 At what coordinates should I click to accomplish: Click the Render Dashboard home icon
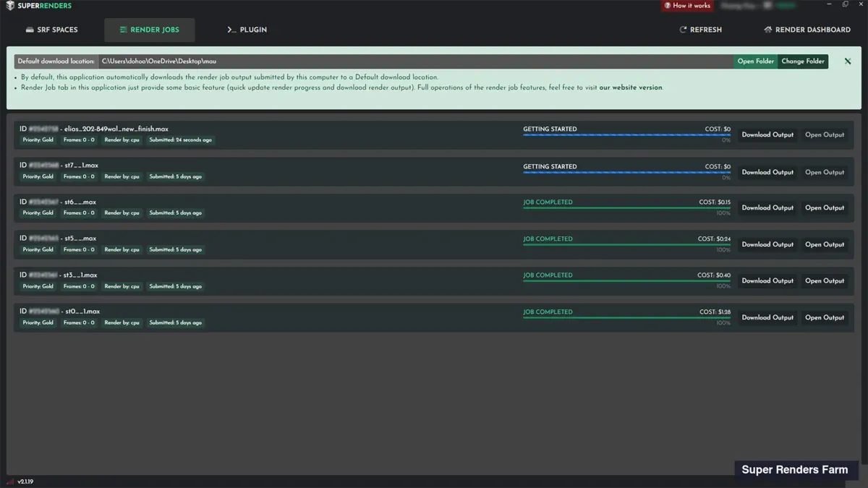tap(768, 30)
